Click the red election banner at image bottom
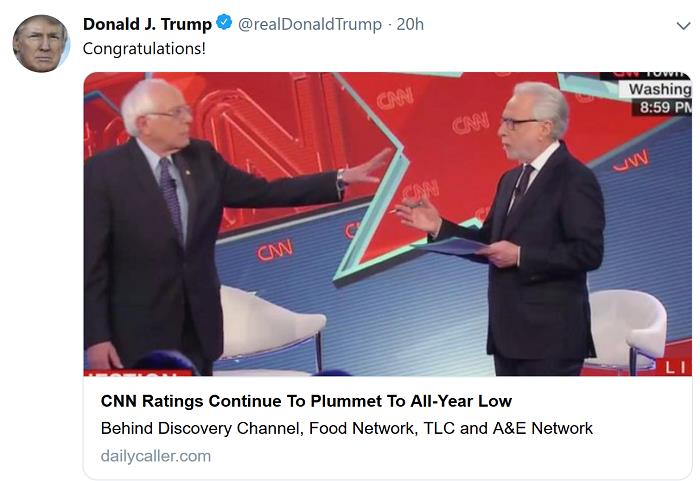This screenshot has width=700, height=481. [136, 373]
